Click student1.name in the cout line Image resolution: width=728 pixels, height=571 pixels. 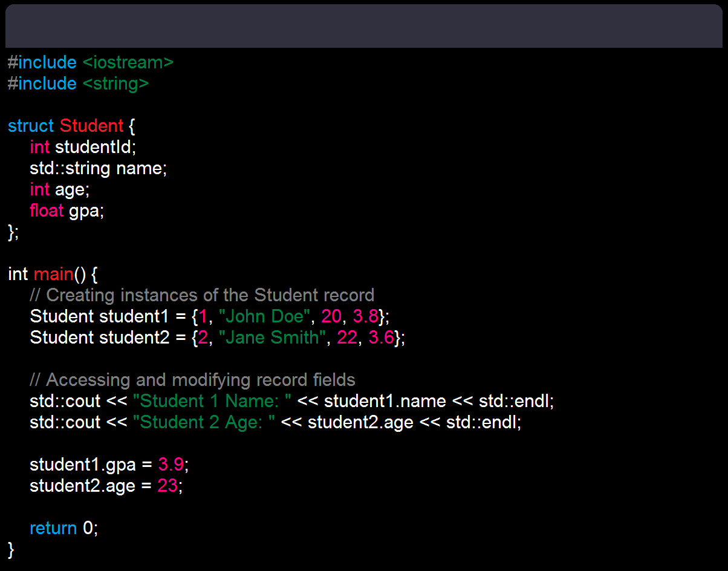point(385,401)
